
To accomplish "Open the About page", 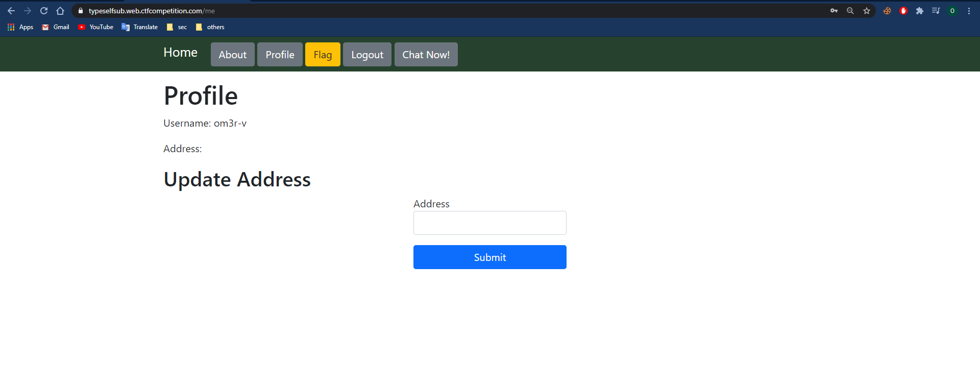I will pos(233,55).
